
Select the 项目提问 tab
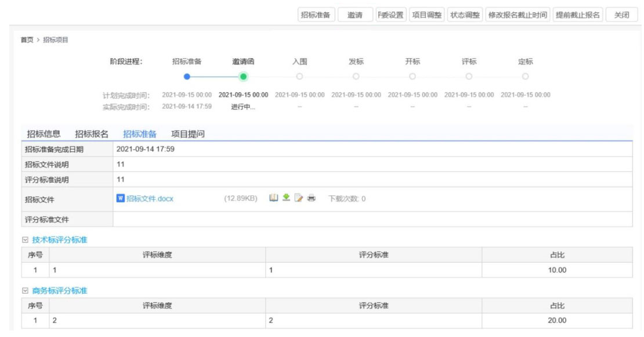pyautogui.click(x=188, y=134)
